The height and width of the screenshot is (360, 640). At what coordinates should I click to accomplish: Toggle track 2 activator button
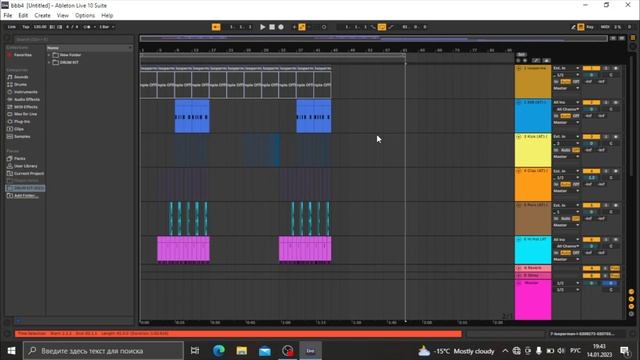(591, 102)
